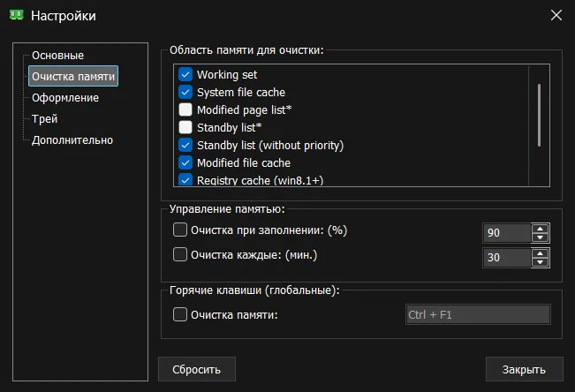Viewport: 575px width, 392px height.
Task: Uncheck the Modified file cache option
Action: point(185,163)
